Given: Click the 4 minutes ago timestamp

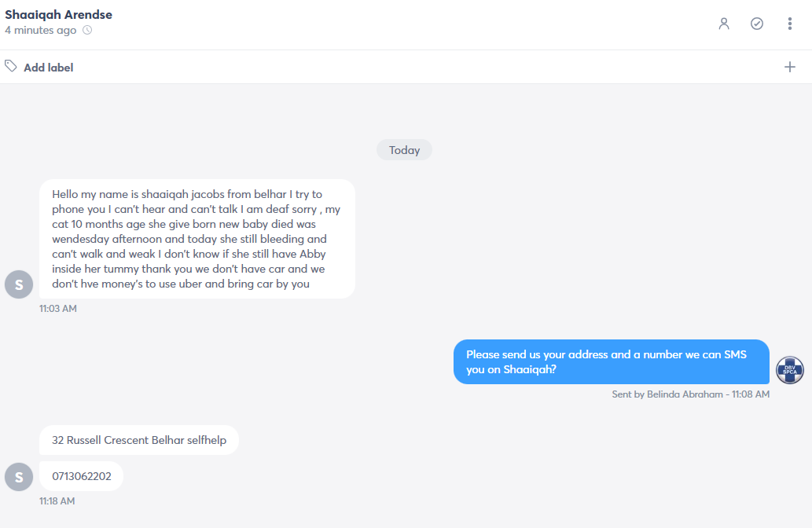Looking at the screenshot, I should pyautogui.click(x=40, y=30).
